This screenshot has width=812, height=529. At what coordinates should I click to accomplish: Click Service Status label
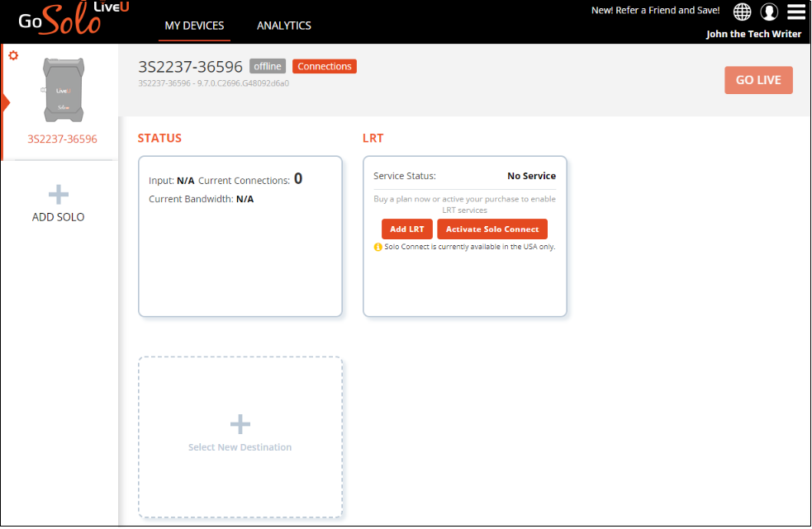405,176
